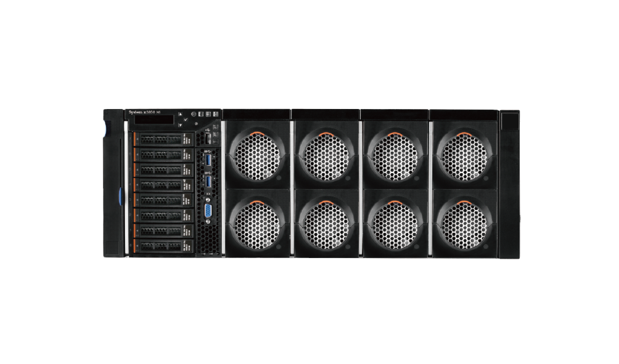Click the right rack handle of the chassis
619x364 pixels.
(510, 185)
